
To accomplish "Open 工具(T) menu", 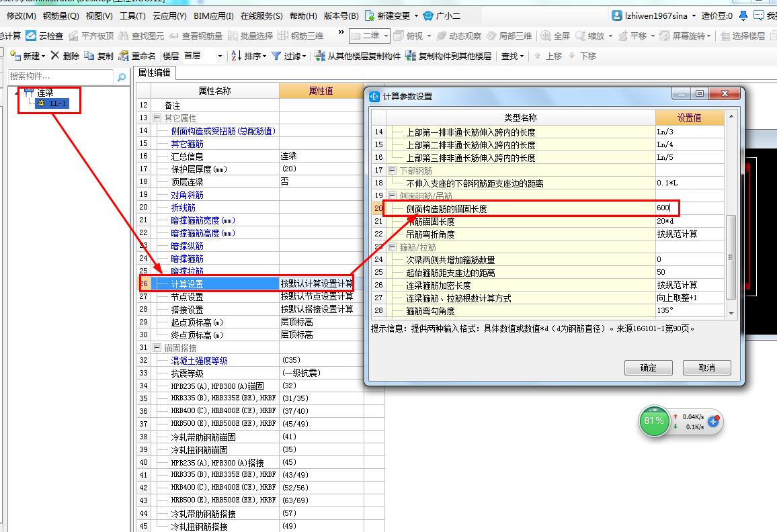I will [x=133, y=16].
